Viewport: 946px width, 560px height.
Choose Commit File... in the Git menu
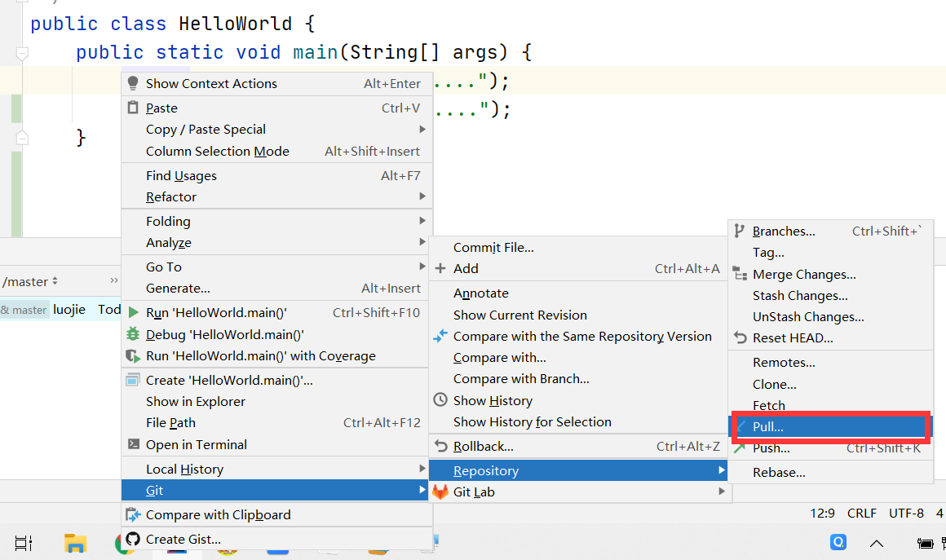[x=493, y=248]
